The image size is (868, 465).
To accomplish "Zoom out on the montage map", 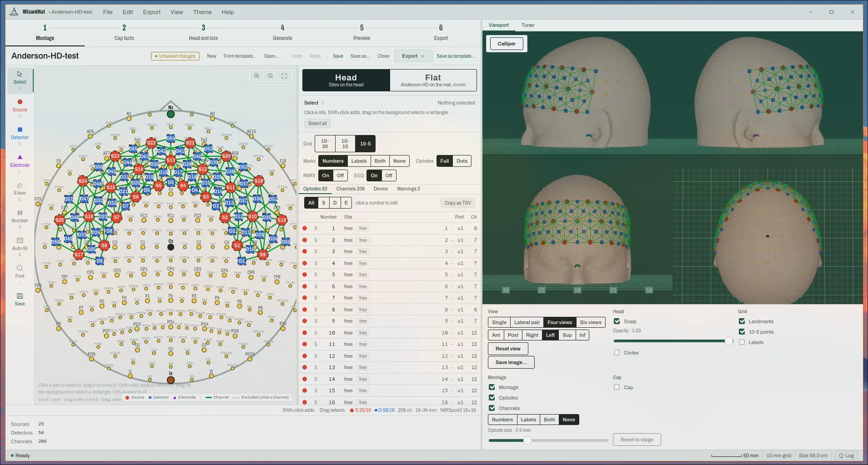I will point(271,76).
